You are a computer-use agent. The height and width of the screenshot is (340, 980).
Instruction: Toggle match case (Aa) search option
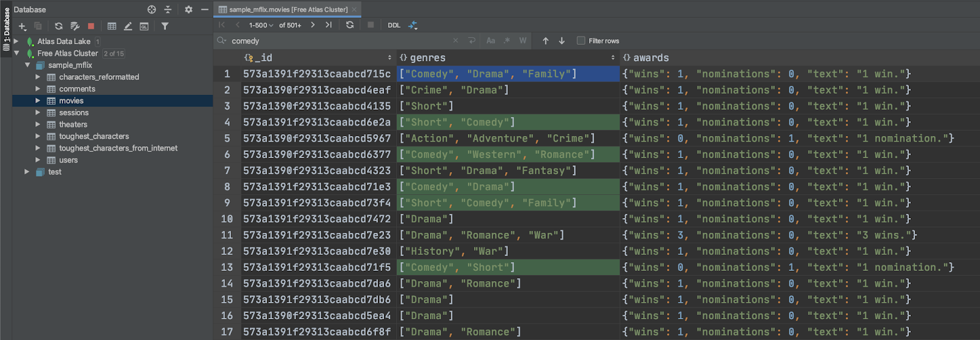(x=491, y=41)
